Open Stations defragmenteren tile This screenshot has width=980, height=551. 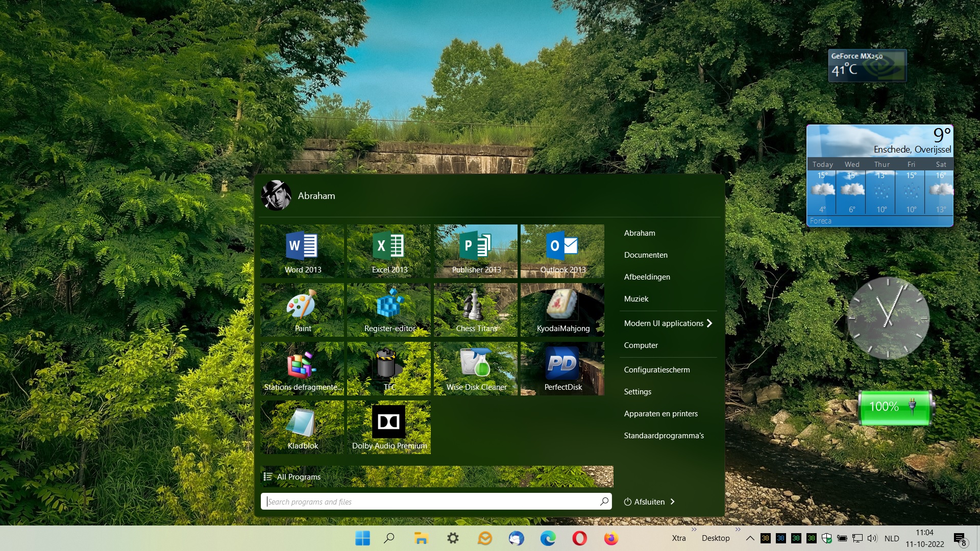[303, 368]
